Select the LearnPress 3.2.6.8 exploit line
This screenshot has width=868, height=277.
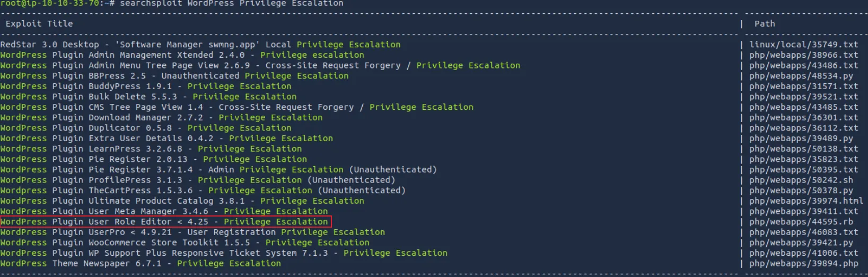point(151,149)
